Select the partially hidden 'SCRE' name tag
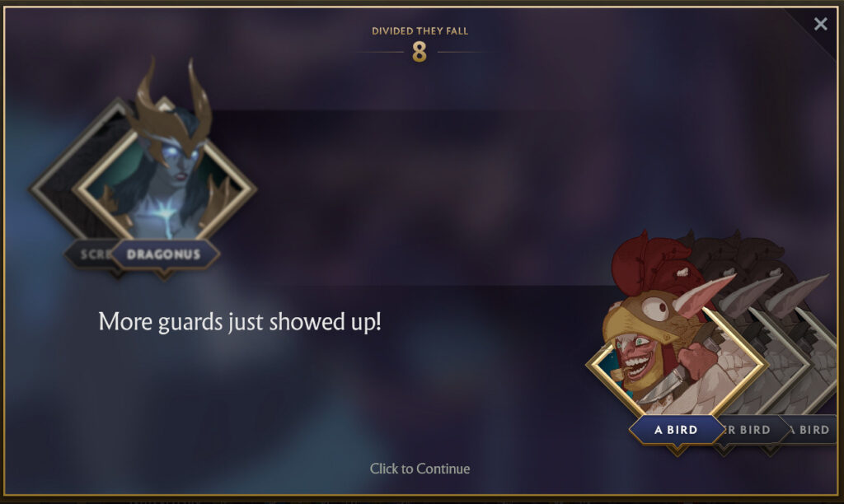 pos(91,254)
